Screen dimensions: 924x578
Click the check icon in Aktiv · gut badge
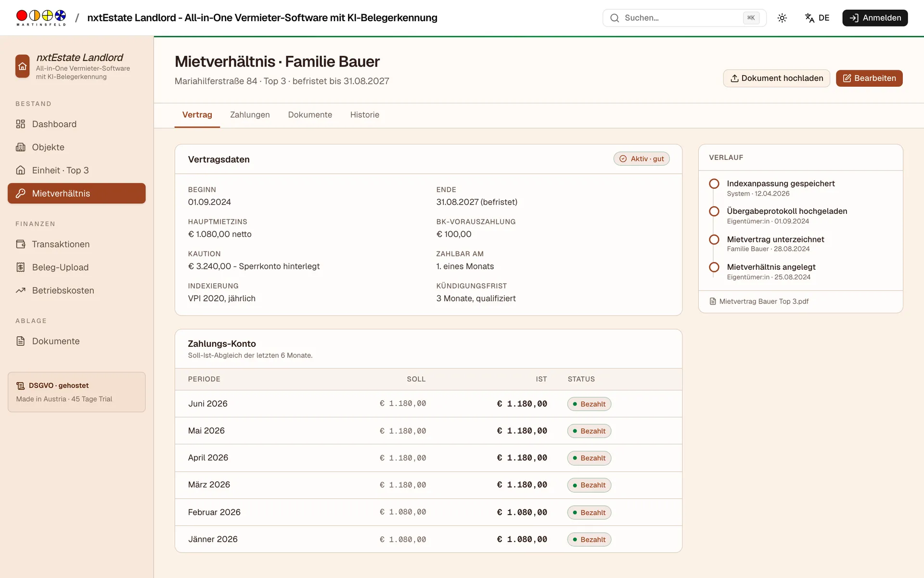click(x=623, y=159)
